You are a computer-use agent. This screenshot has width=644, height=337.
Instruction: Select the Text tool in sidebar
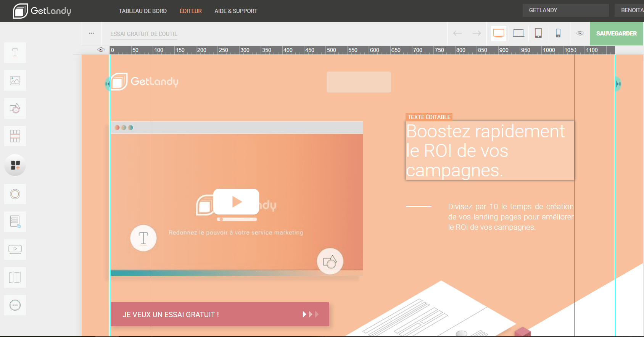(15, 53)
